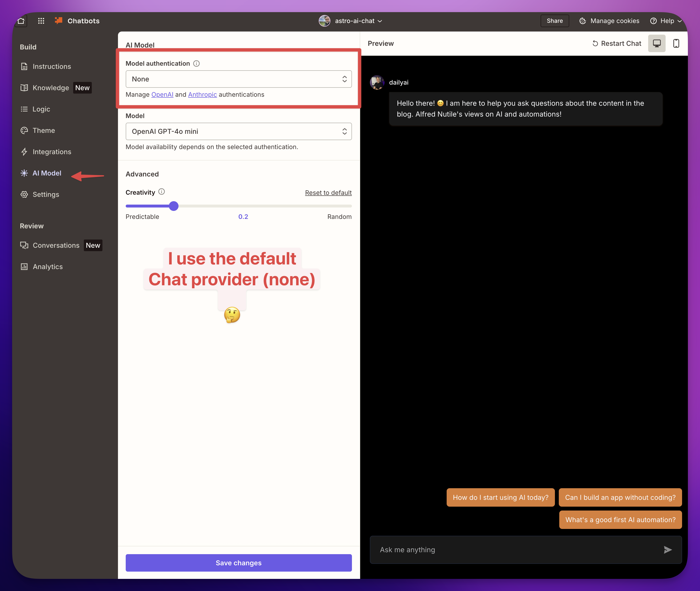Click the Creativity info icon
Viewport: 700px width, 591px height.
tap(162, 192)
